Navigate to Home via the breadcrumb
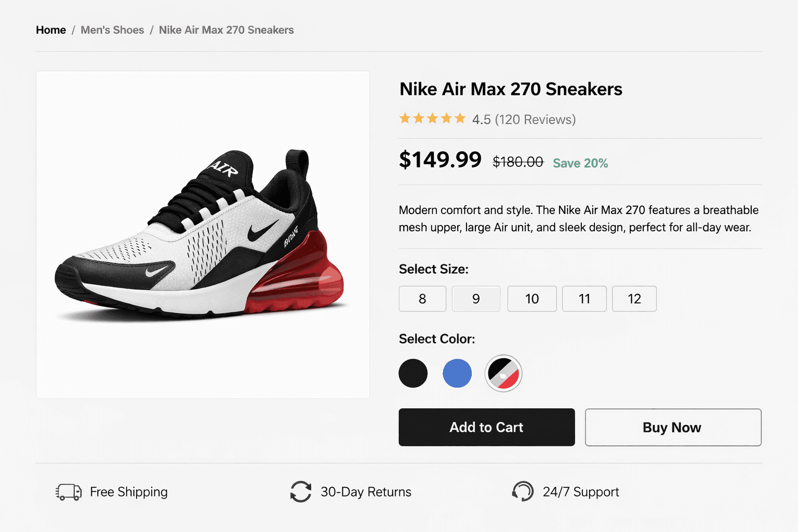Viewport: 798px width, 532px height. click(50, 30)
